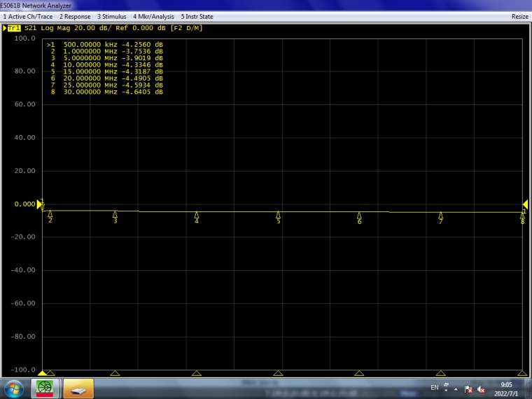Click marker 3 on the trace
Screen dimensions: 532x399
point(115,217)
